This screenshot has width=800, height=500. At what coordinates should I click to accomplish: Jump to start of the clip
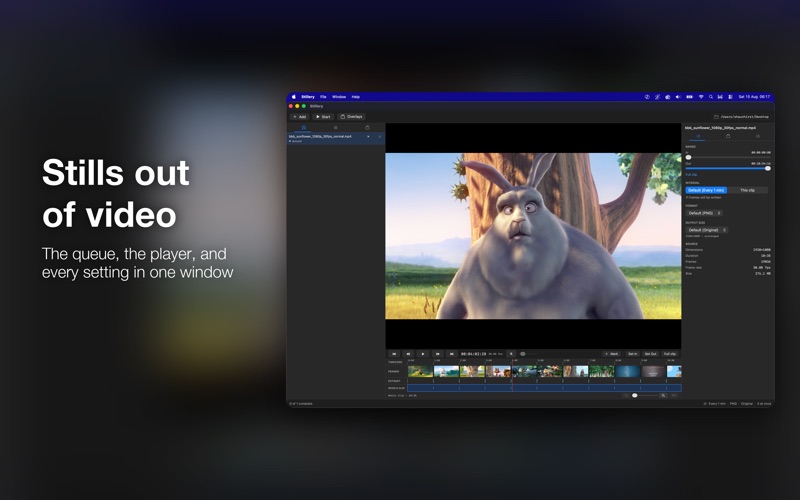point(394,354)
